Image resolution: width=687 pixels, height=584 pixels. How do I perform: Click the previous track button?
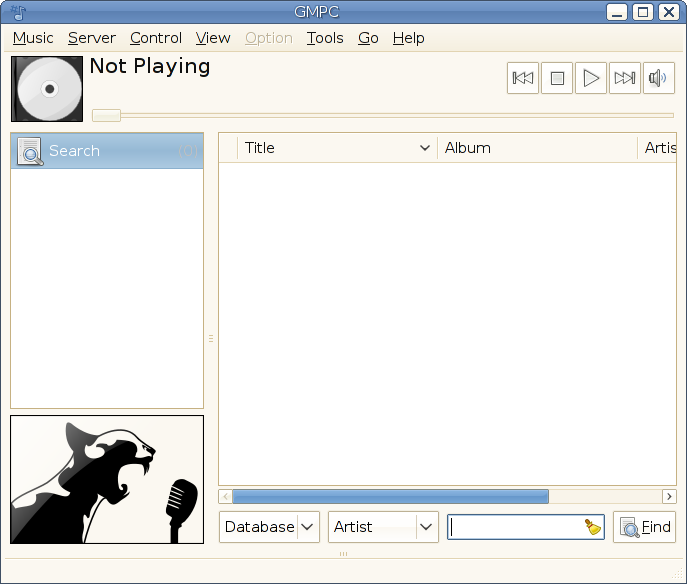coord(523,78)
